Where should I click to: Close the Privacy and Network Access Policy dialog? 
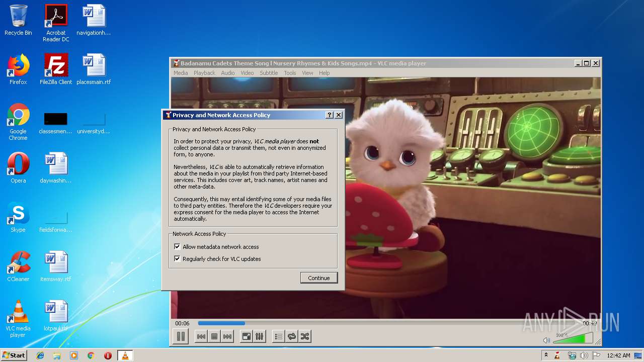click(339, 115)
